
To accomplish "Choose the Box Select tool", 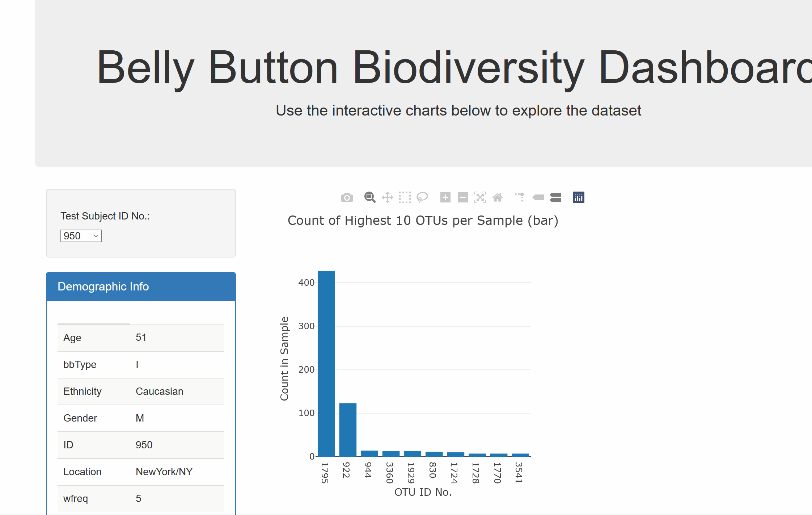I will tap(405, 197).
